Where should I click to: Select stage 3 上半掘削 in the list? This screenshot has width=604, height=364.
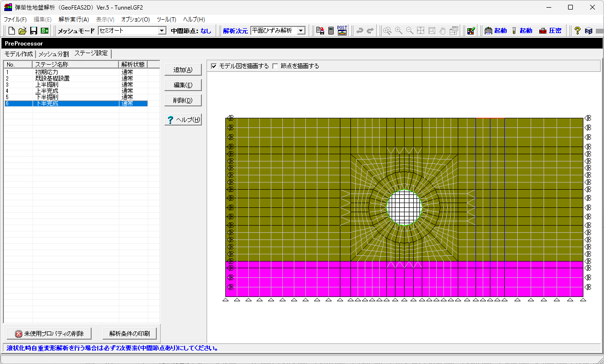coord(46,85)
